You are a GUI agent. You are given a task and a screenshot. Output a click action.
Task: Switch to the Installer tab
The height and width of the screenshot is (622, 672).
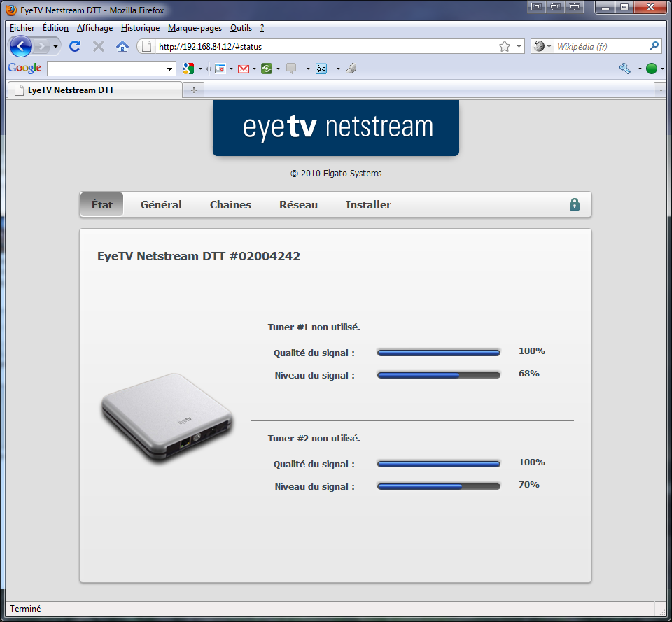[x=369, y=205]
